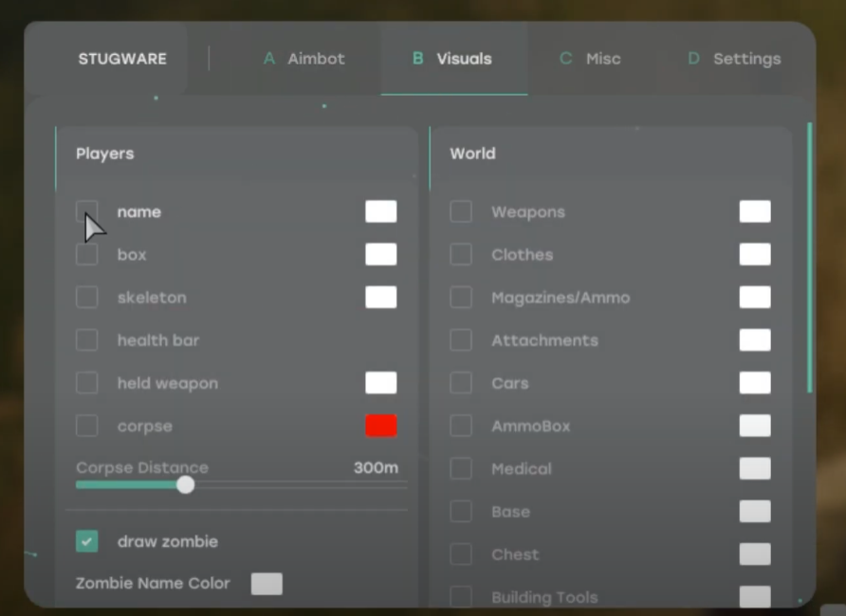Click the World section heading
Image resolution: width=846 pixels, height=616 pixels.
coord(472,154)
